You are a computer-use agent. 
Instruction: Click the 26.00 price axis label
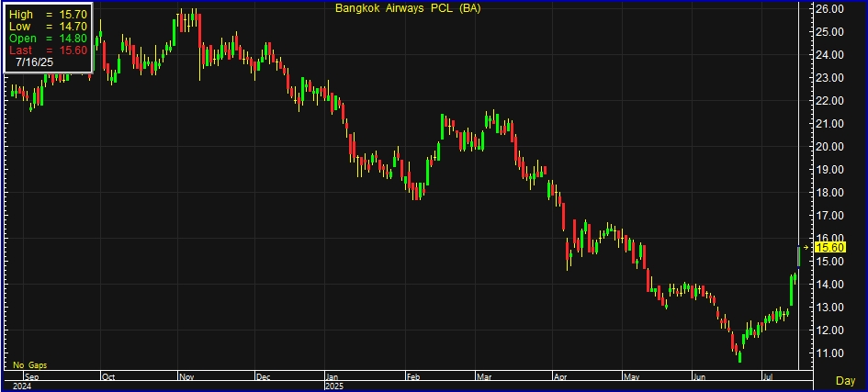[x=829, y=9]
